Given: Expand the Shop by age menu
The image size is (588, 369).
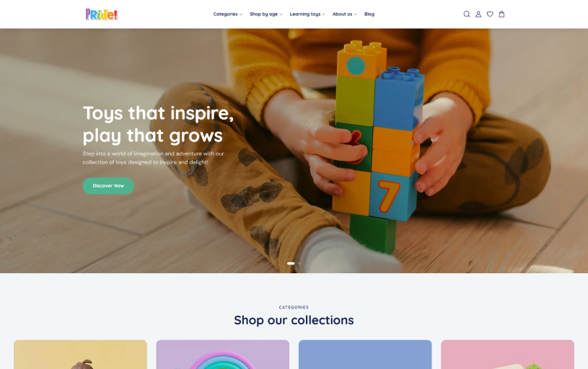Looking at the screenshot, I should click(x=266, y=14).
